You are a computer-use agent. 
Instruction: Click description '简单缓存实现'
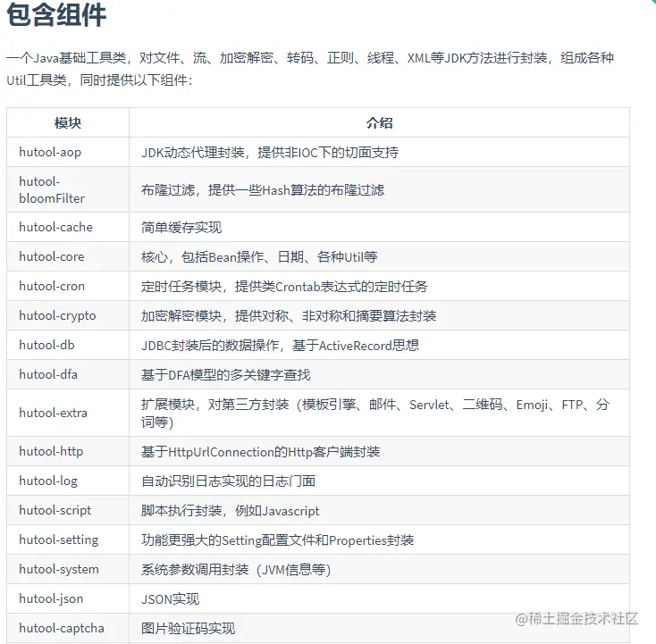coord(181,228)
